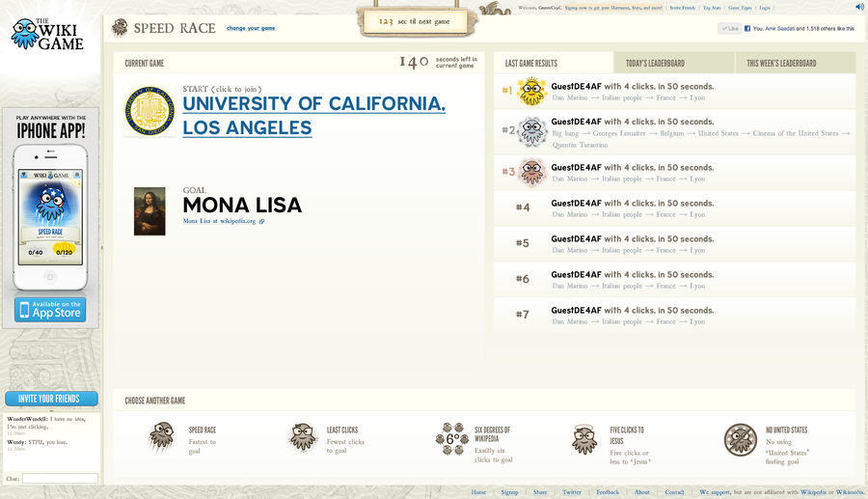The width and height of the screenshot is (868, 499).
Task: Join game via University of California link
Action: (313, 115)
